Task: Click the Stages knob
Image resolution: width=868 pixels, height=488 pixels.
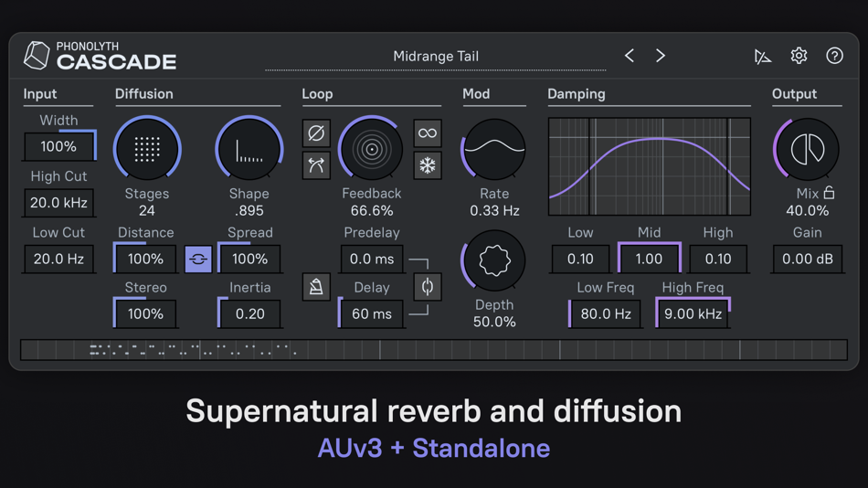Action: [147, 148]
